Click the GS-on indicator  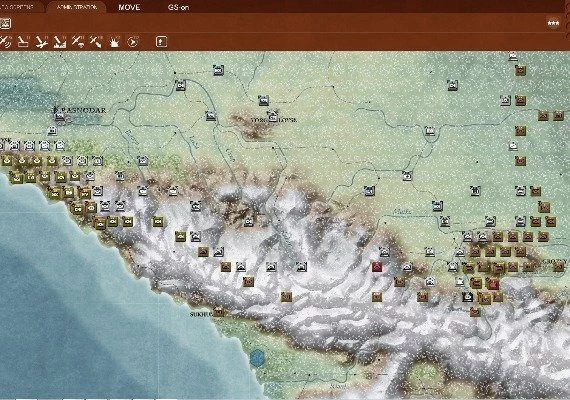click(x=178, y=7)
